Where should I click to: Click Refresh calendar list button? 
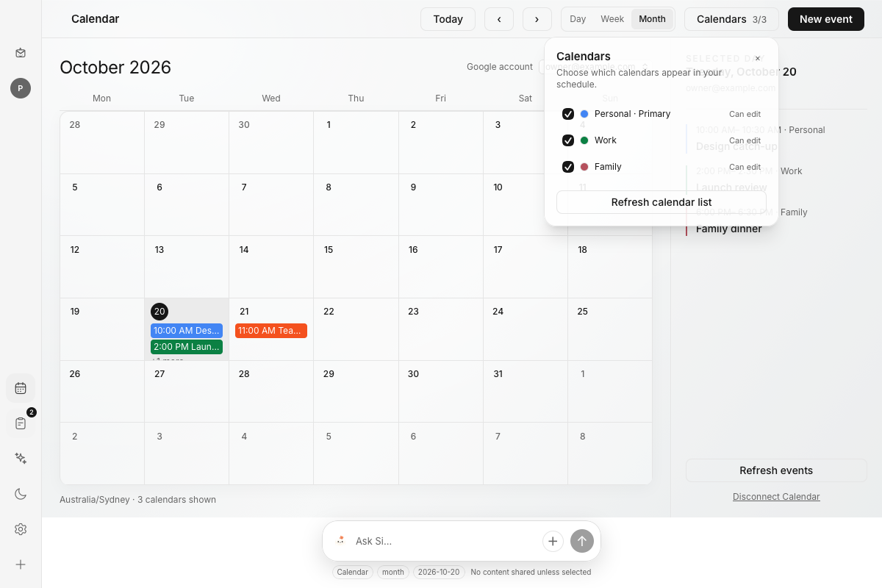pyautogui.click(x=661, y=202)
